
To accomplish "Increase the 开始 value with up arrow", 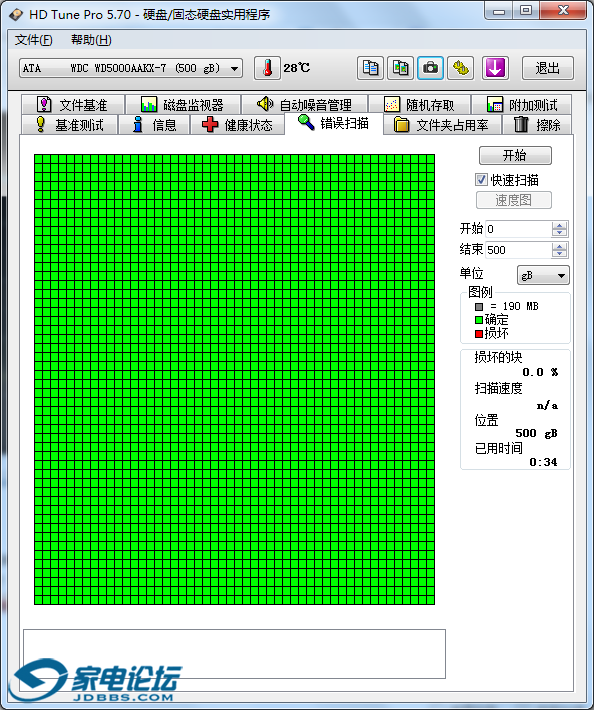I will [560, 225].
